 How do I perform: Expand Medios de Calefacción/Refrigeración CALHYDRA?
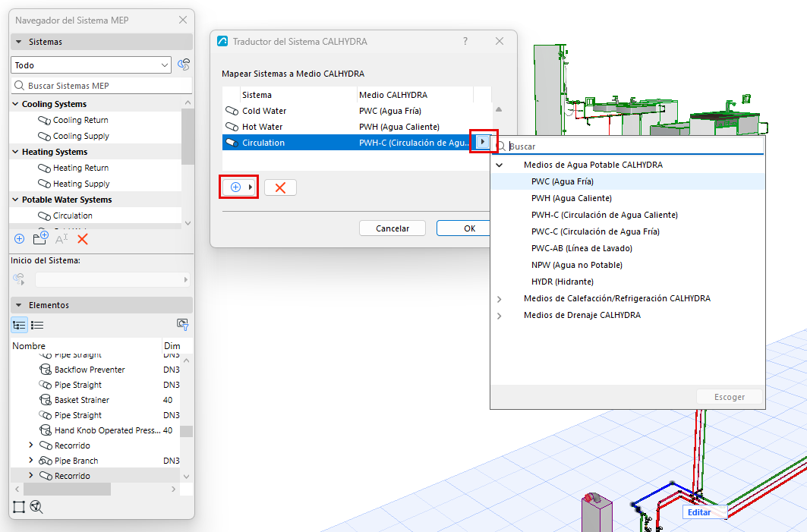(500, 299)
